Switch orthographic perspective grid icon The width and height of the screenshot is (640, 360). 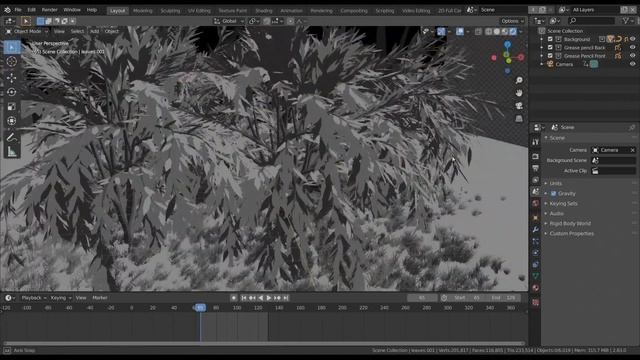(x=519, y=119)
